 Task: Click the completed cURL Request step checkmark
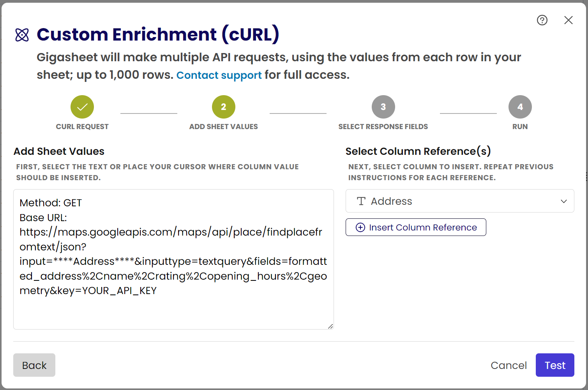tap(82, 107)
